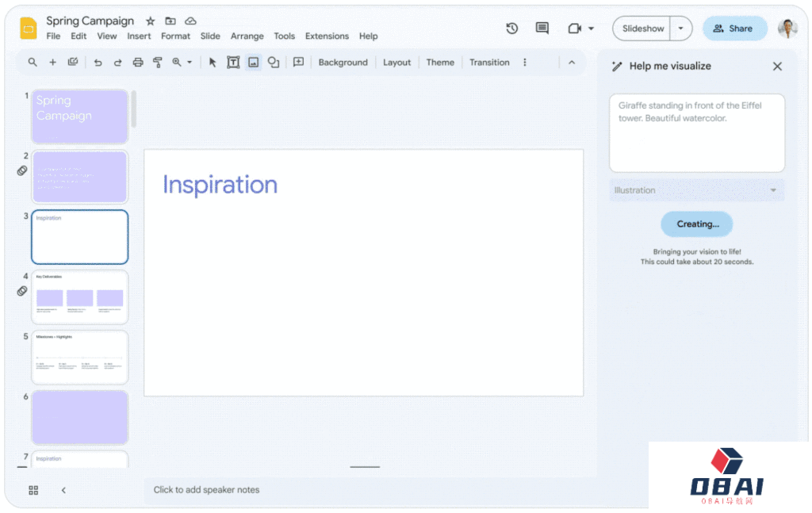
Task: Click the insert image icon
Action: point(254,63)
